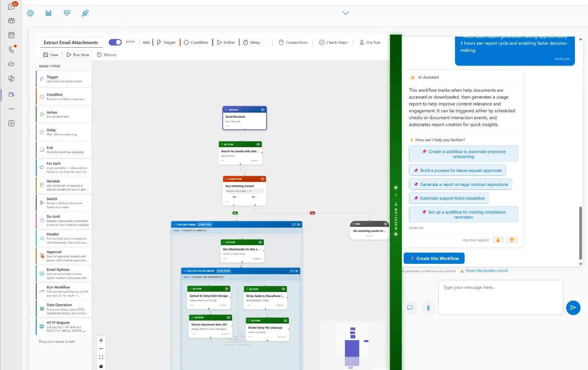Edit the Extract Email Attachments name field
Screen dimensions: 588x370
71,43
